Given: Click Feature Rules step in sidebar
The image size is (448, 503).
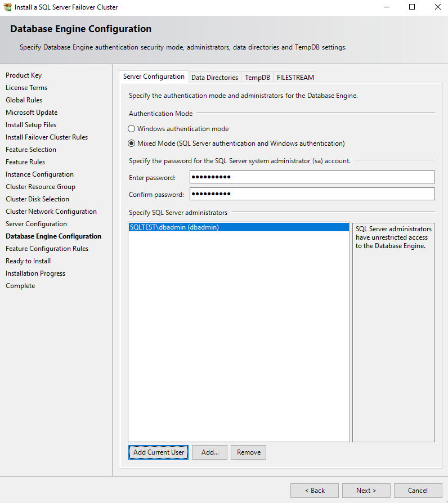Looking at the screenshot, I should [25, 162].
